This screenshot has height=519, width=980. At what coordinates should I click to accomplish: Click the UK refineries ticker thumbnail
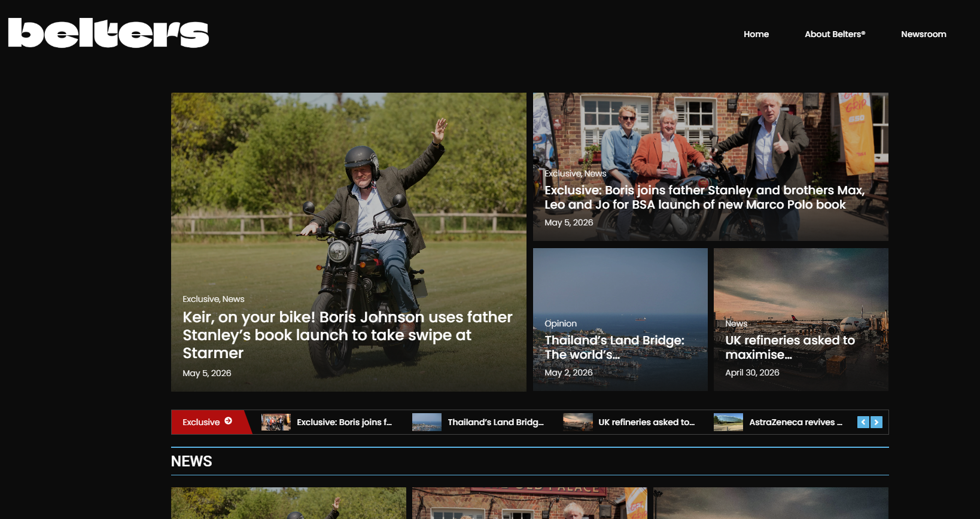click(577, 422)
